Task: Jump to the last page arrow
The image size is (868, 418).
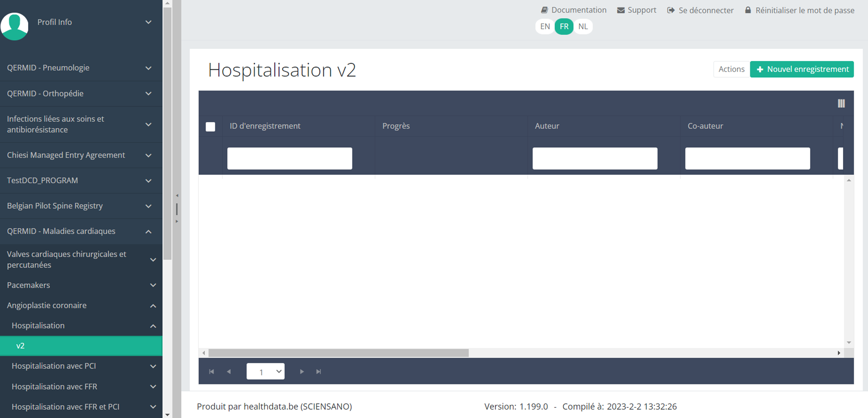Action: point(318,371)
